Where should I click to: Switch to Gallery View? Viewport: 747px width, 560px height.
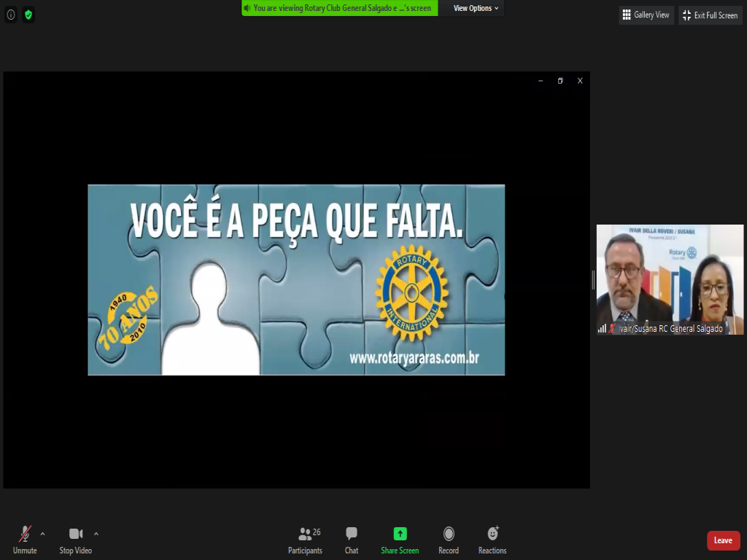tap(646, 15)
